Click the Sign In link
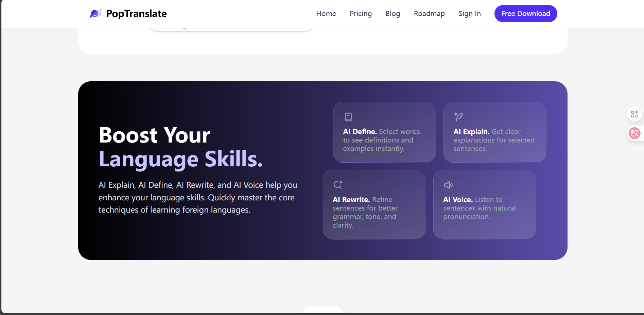This screenshot has height=315, width=644. click(469, 14)
